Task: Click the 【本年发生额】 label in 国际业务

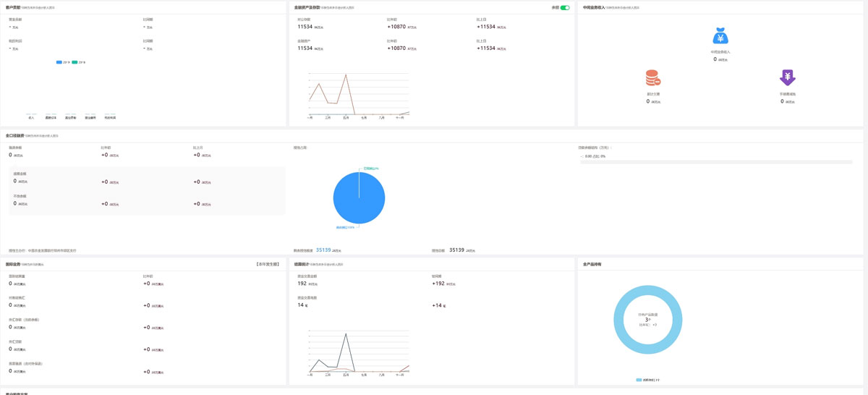Action: pyautogui.click(x=268, y=264)
